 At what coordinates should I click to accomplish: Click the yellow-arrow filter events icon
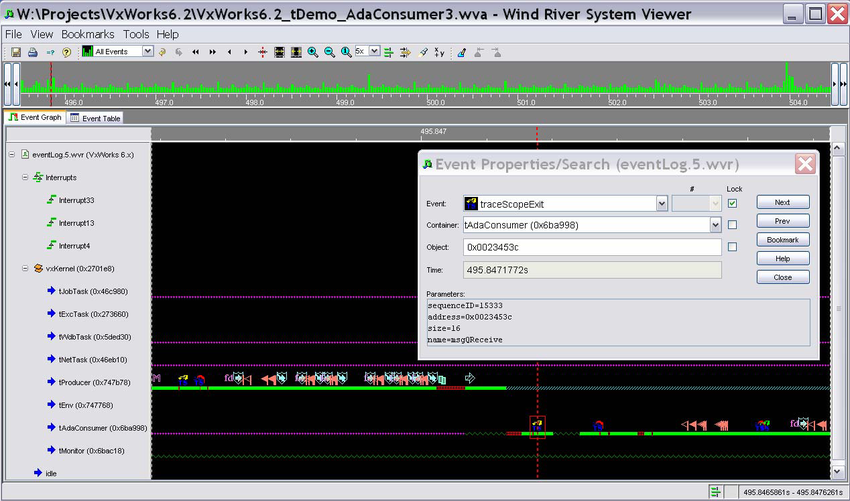[405, 52]
